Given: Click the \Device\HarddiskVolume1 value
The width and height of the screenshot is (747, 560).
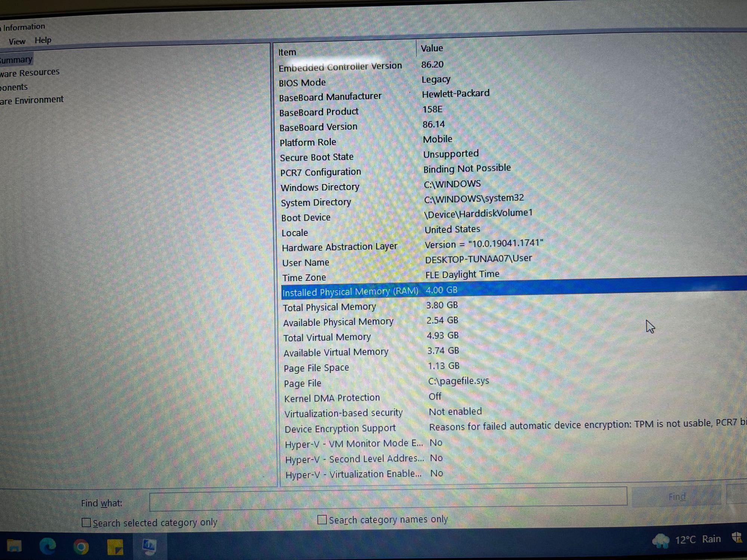Looking at the screenshot, I should pyautogui.click(x=478, y=214).
